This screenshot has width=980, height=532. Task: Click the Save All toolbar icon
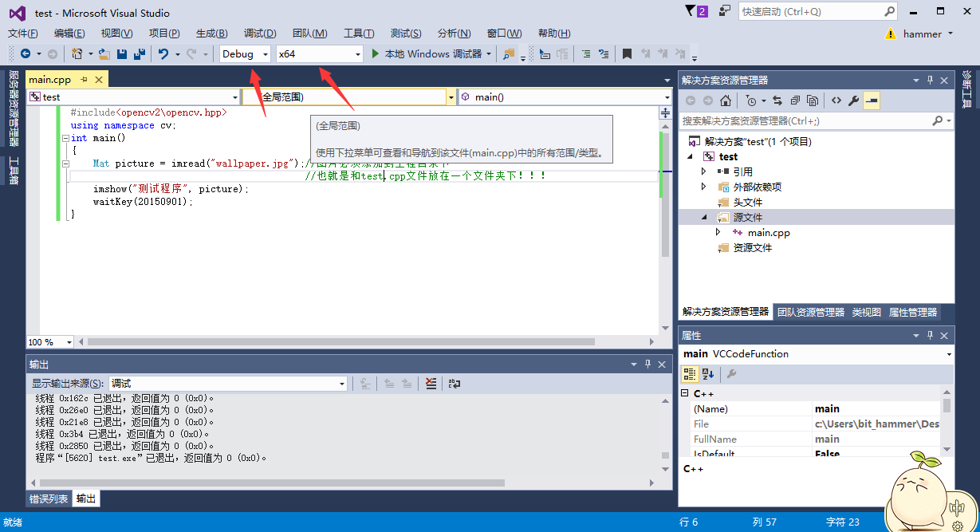[x=139, y=54]
